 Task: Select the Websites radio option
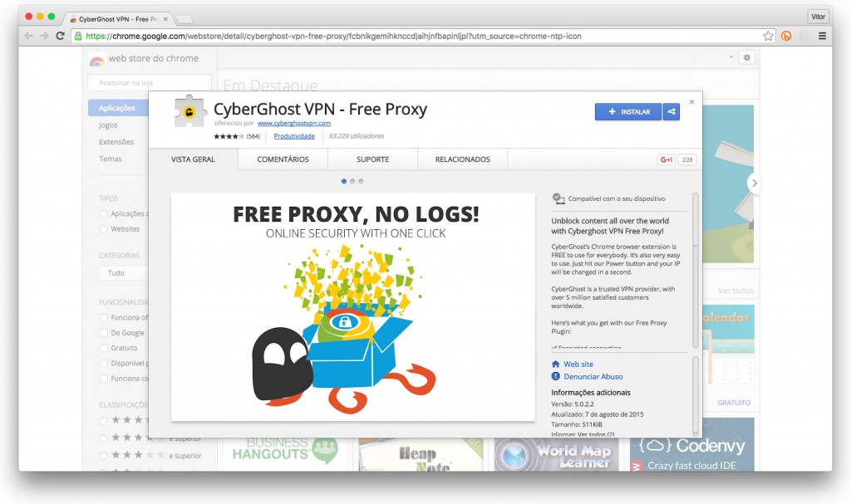[x=103, y=229]
